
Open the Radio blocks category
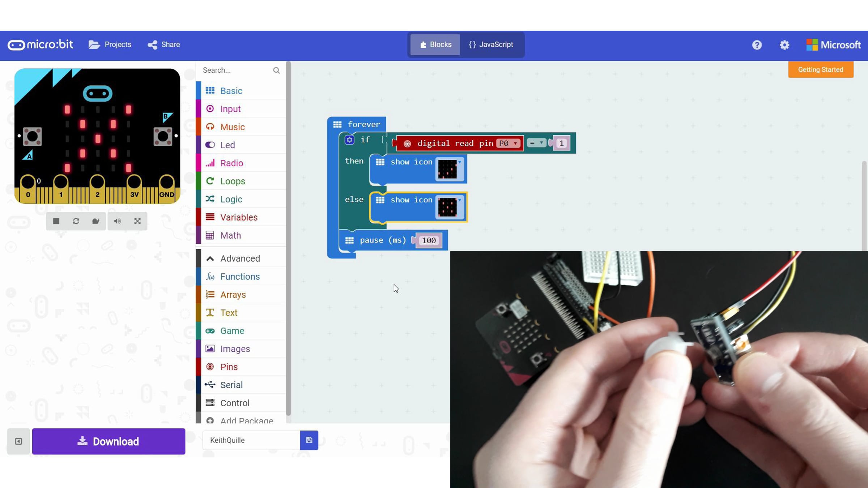pyautogui.click(x=241, y=163)
